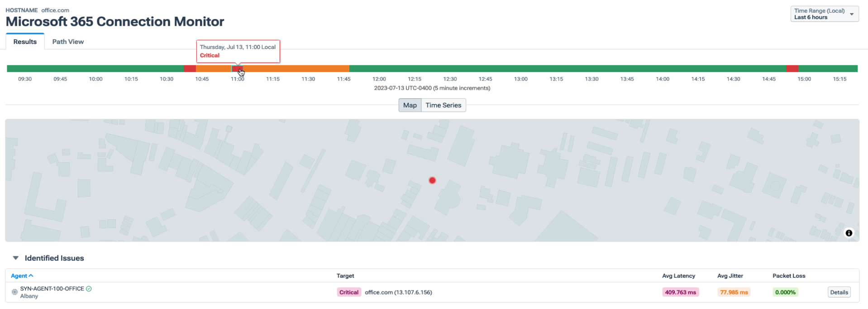Click the red agent marker on map
Viewport: 868px width, 309px height.
pyautogui.click(x=432, y=180)
